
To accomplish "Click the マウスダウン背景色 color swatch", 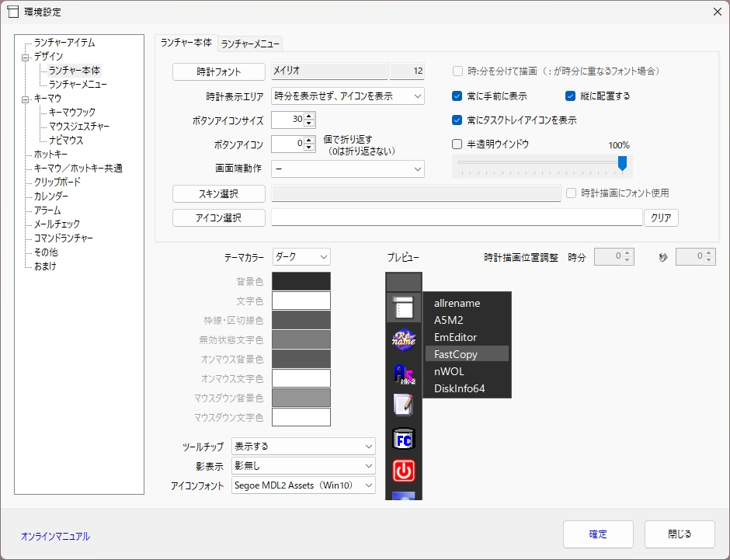I will (301, 398).
